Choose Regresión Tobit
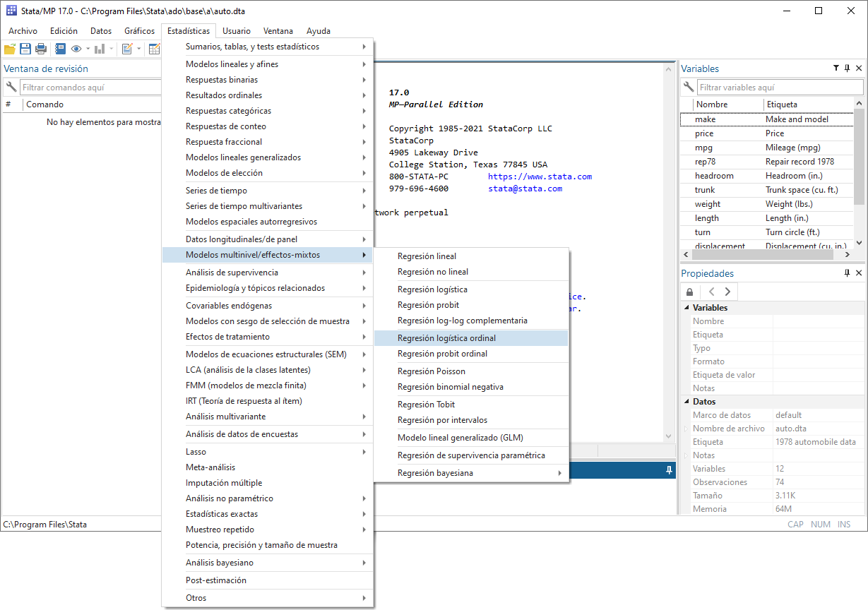Screen dimensions: 868x610 tap(470, 405)
